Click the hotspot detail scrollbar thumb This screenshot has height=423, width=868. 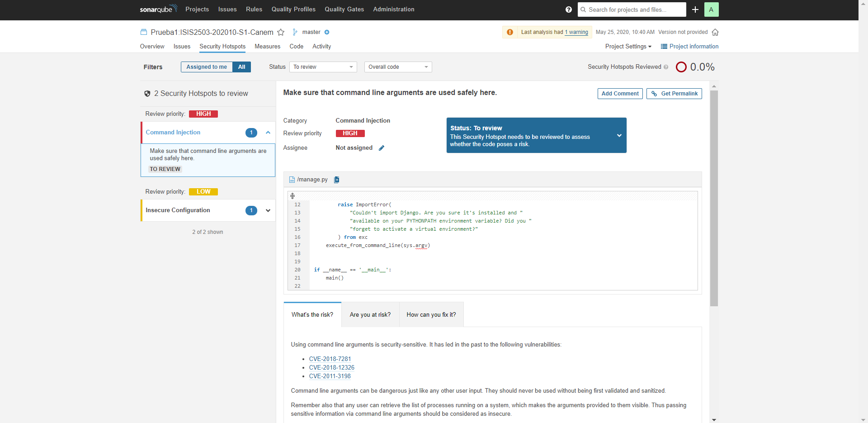[714, 198]
